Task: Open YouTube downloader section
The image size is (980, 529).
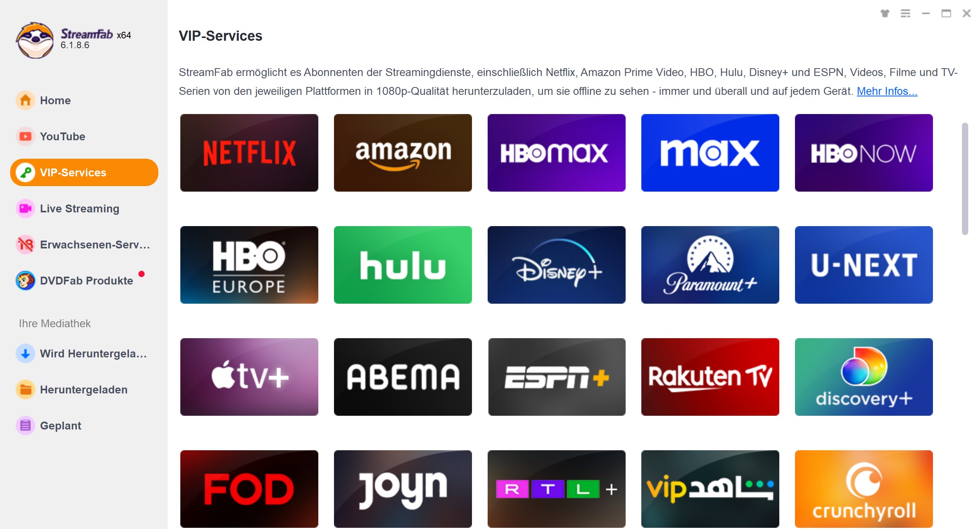Action: [x=64, y=136]
